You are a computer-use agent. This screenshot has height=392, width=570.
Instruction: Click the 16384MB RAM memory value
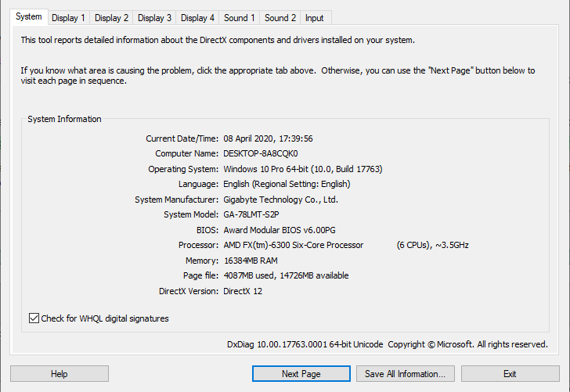[251, 261]
